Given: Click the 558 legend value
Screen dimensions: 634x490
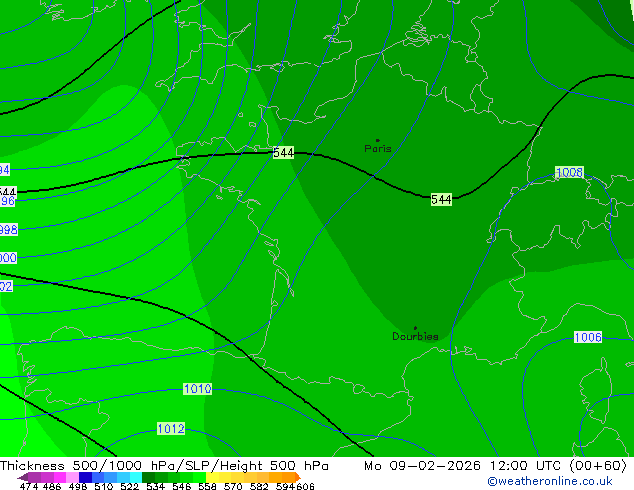Looking at the screenshot, I should tap(207, 486).
